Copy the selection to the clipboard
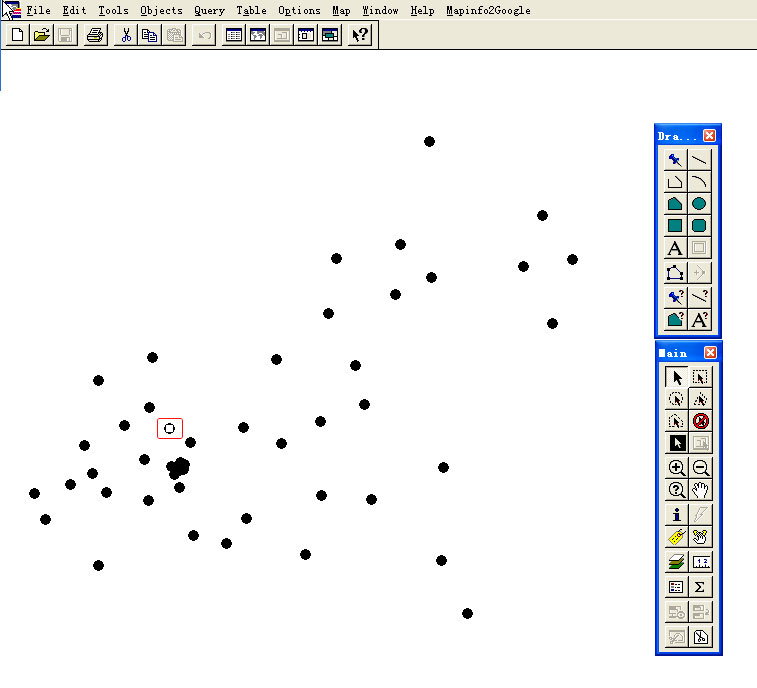Image resolution: width=757 pixels, height=688 pixels. click(150, 35)
